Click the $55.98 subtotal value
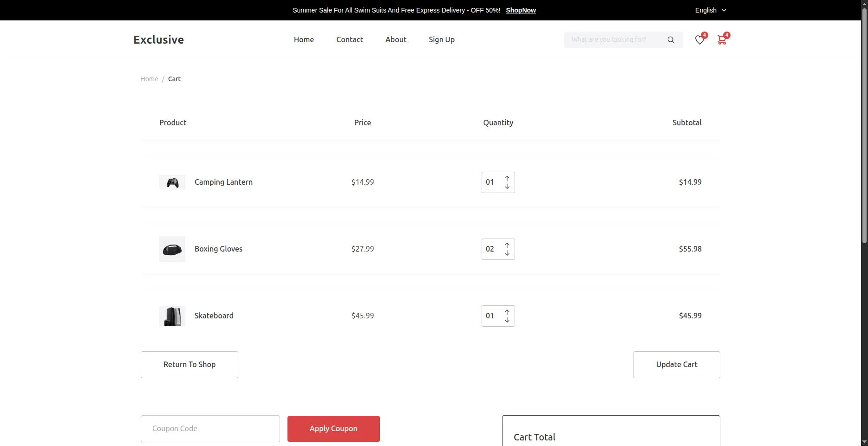 tap(690, 249)
